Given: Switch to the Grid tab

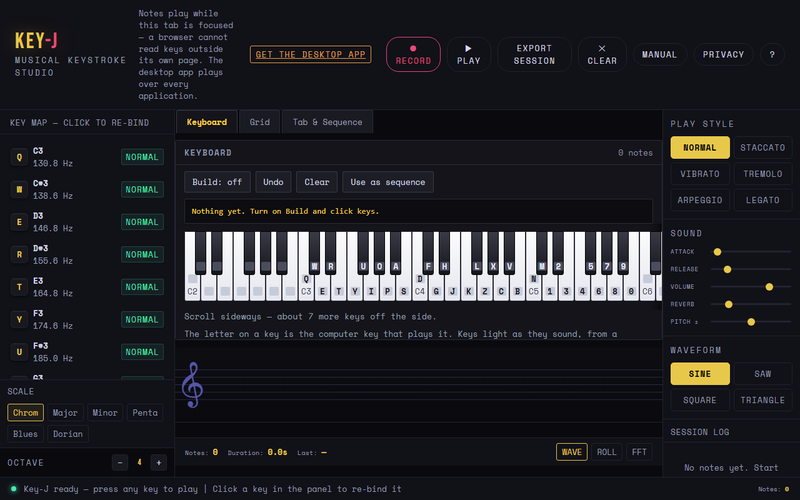Looking at the screenshot, I should [259, 122].
